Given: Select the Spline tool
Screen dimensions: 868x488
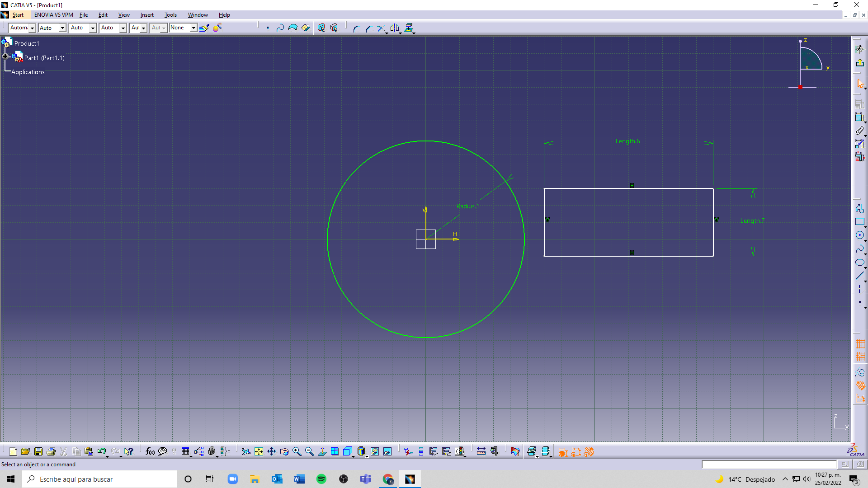Looking at the screenshot, I should [x=859, y=249].
